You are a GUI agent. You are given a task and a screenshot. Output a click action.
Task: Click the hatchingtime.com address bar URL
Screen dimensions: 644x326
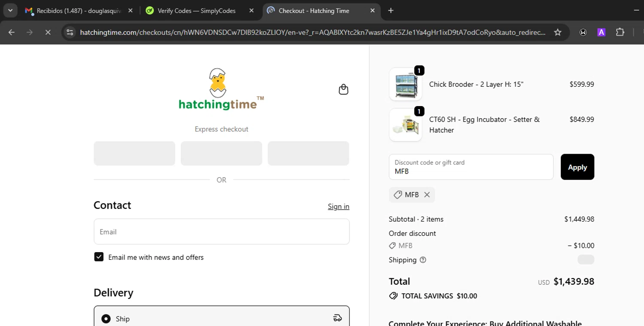[313, 32]
